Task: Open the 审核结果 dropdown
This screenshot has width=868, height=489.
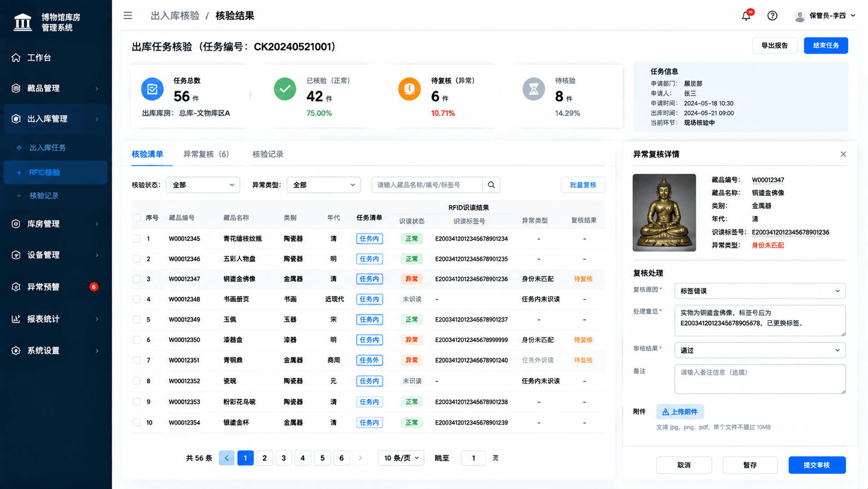Action: 759,350
